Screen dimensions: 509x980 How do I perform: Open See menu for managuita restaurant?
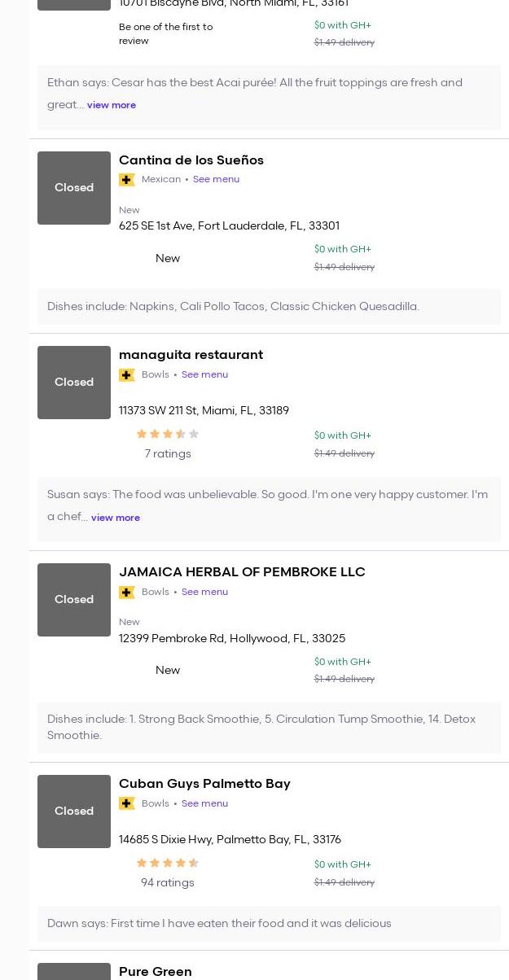pyautogui.click(x=204, y=375)
